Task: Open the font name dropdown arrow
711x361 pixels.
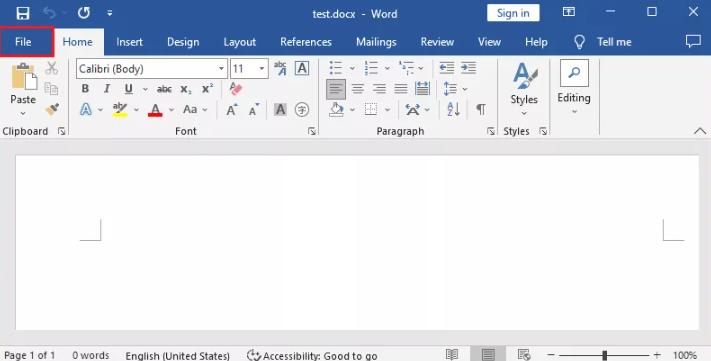Action: point(221,69)
